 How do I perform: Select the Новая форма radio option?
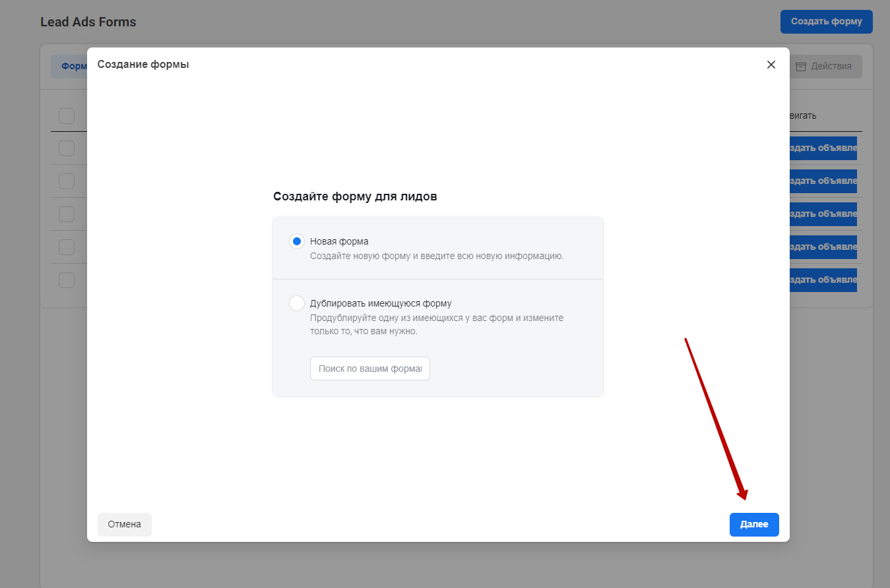coord(297,241)
